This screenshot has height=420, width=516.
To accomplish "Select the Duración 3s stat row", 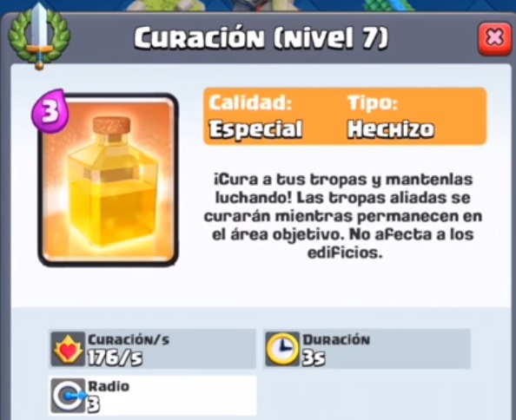I will coord(367,349).
